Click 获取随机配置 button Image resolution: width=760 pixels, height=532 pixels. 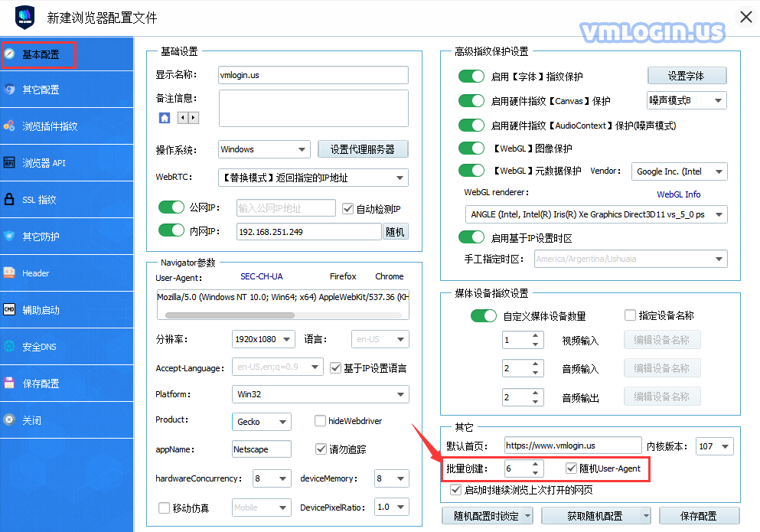pos(595,516)
